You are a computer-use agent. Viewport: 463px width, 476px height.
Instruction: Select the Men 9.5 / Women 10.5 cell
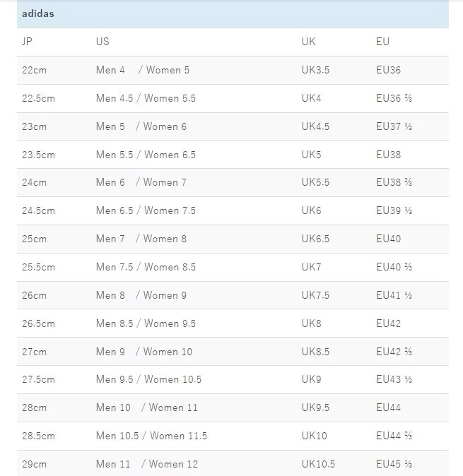(148, 379)
